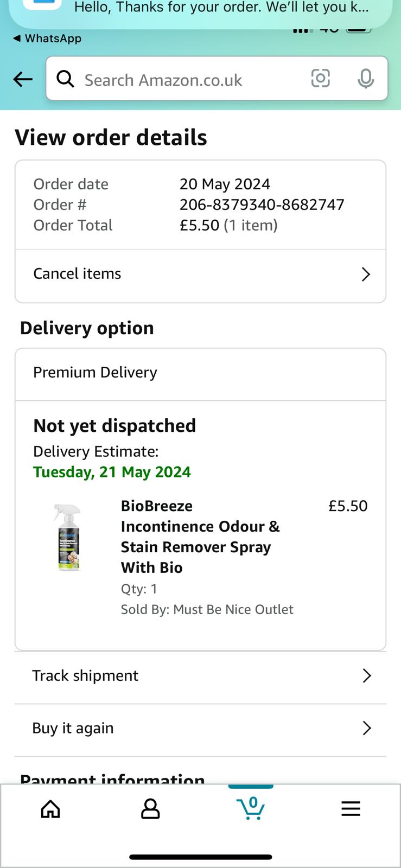Image resolution: width=401 pixels, height=868 pixels.
Task: Tap the search magnifier icon
Action: (66, 79)
